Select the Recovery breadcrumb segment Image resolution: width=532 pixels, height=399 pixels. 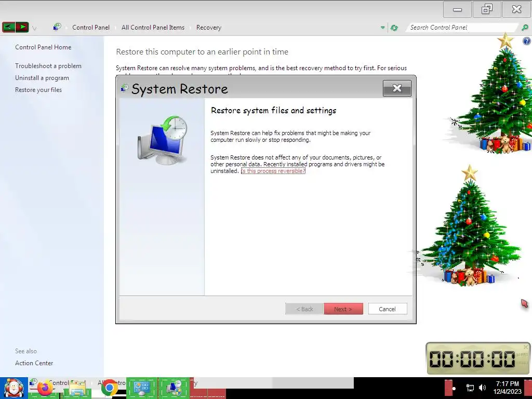[209, 28]
